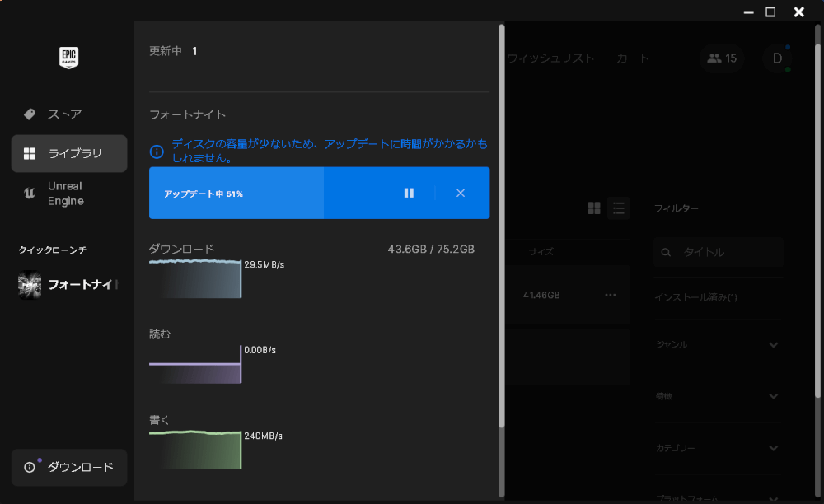
Task: Switch library to grid view
Action: point(594,208)
